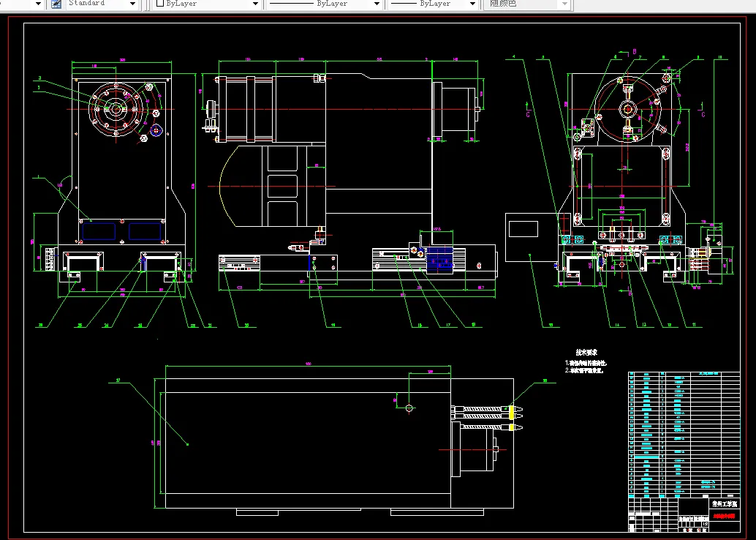Screen dimensions: 756x540
Task: Open the text style manager icon
Action: tap(56, 4)
